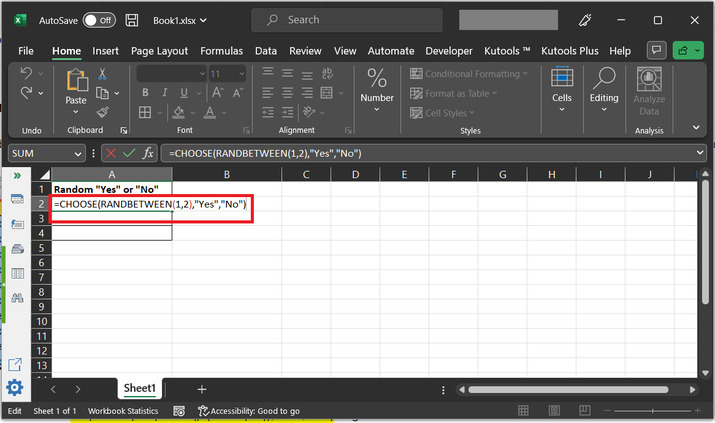
Task: Switch to the Page Layout tab
Action: point(159,50)
